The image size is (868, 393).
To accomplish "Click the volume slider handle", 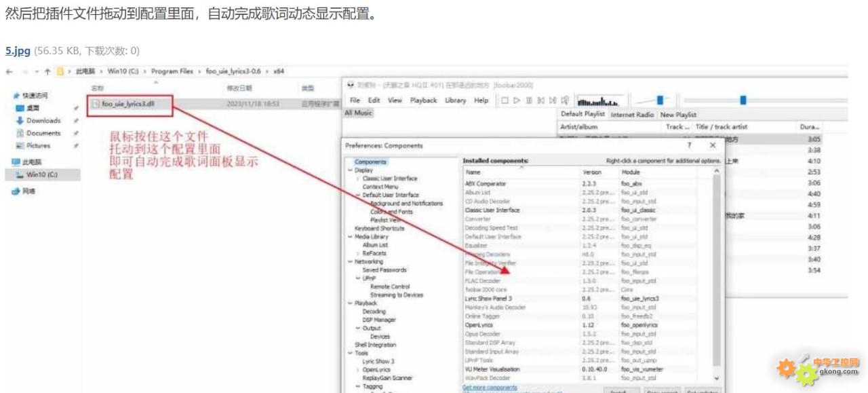I will pos(659,100).
